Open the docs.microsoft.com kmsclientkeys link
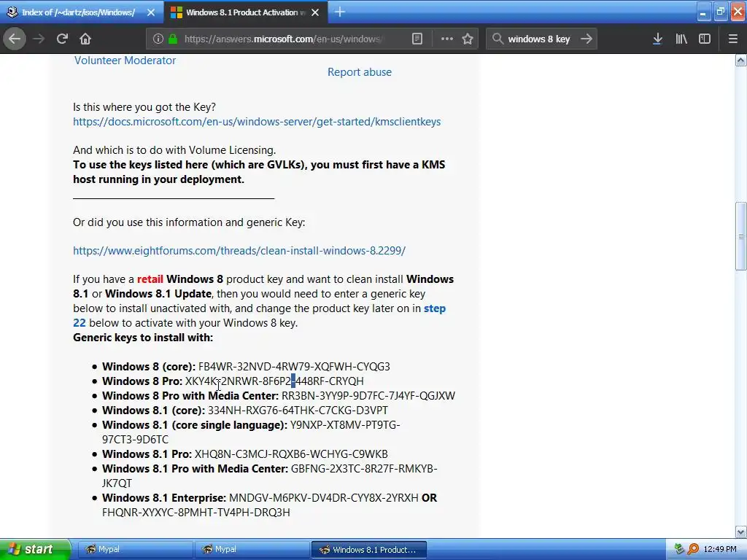 pos(257,122)
